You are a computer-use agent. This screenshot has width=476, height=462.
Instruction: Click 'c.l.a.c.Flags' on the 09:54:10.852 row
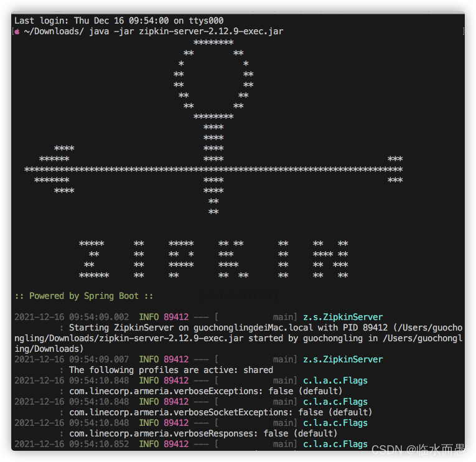335,444
